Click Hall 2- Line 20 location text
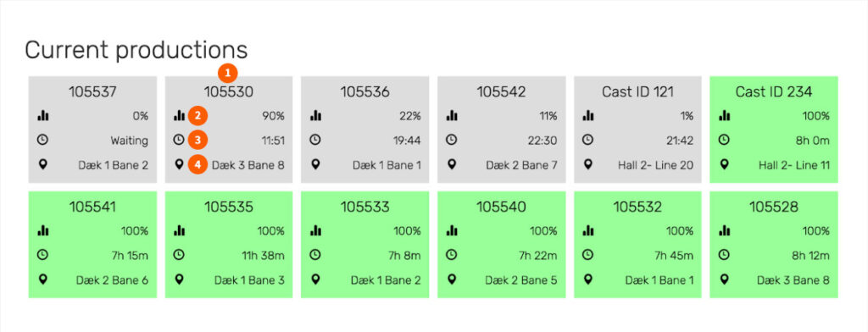This screenshot has width=868, height=332. click(x=655, y=165)
